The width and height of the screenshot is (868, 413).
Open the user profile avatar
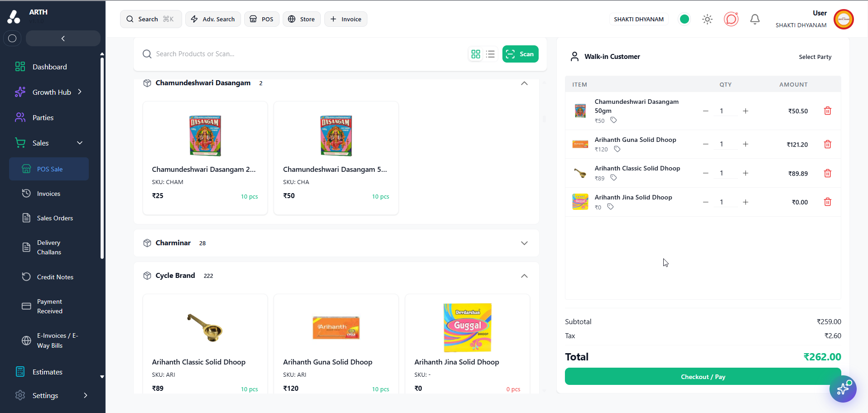pos(844,19)
